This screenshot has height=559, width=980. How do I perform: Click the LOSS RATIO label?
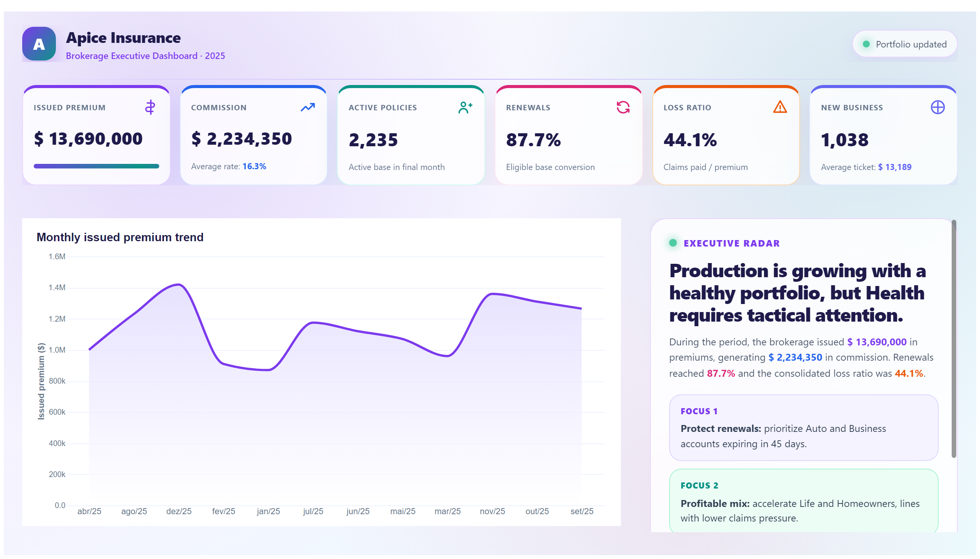pyautogui.click(x=687, y=108)
